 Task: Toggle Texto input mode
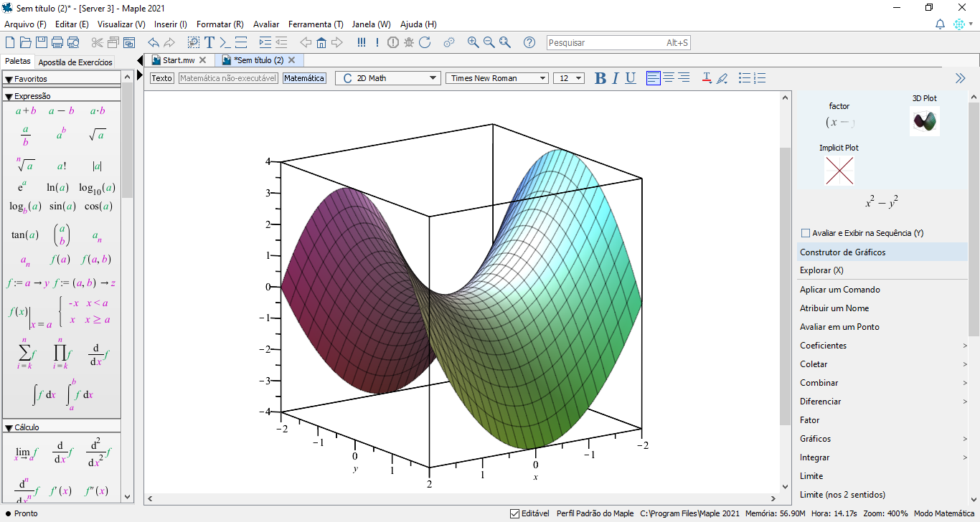point(162,78)
